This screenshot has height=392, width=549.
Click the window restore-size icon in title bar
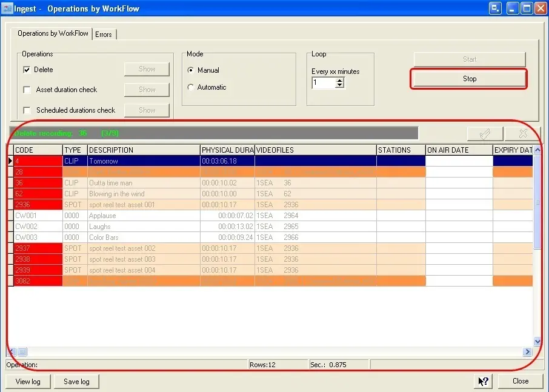[x=496, y=8]
